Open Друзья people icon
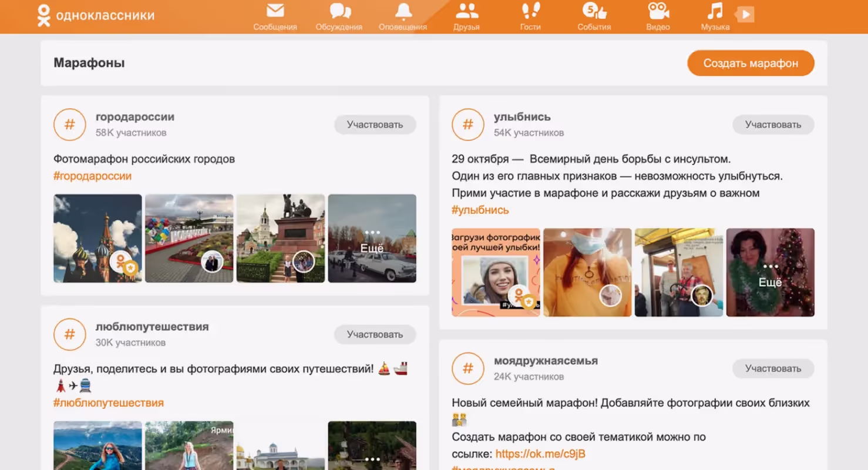868x470 pixels. click(466, 12)
